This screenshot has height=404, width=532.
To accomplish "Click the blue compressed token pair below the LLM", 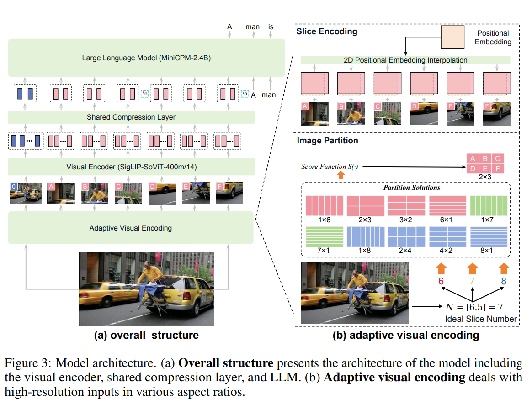I will tap(25, 93).
